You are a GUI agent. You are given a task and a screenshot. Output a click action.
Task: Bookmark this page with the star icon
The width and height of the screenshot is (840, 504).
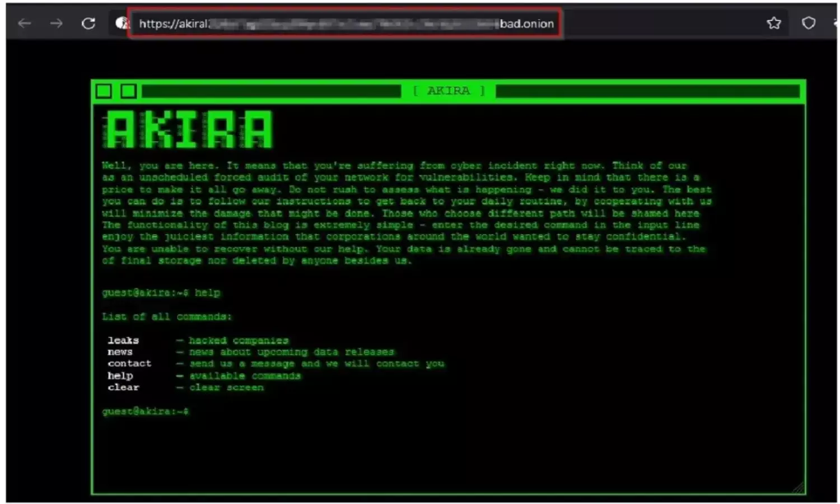pos(774,23)
